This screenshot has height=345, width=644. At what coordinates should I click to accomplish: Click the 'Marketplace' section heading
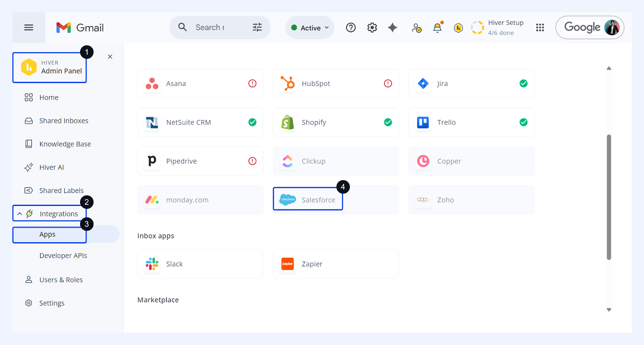(158, 300)
